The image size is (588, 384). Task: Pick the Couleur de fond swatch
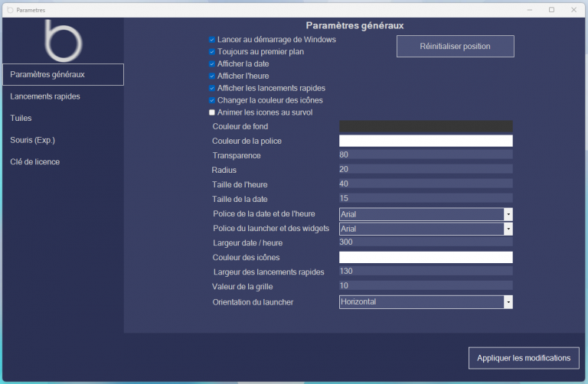click(x=425, y=126)
